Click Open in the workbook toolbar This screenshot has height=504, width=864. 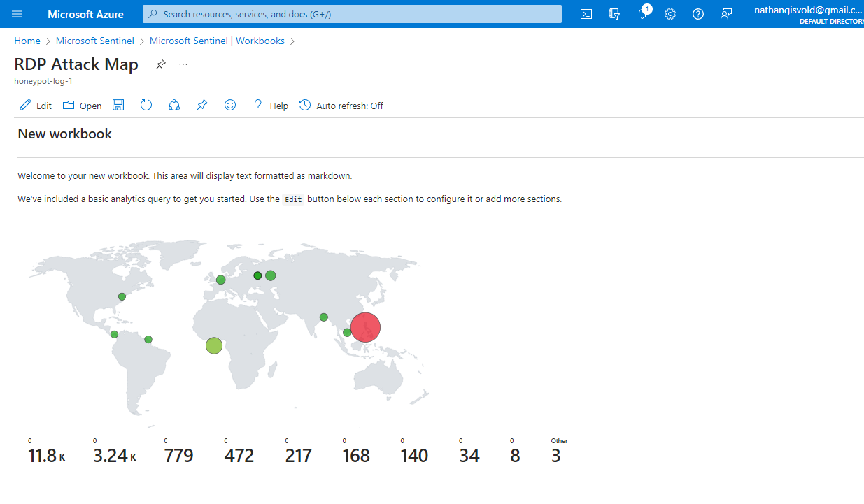click(x=83, y=106)
